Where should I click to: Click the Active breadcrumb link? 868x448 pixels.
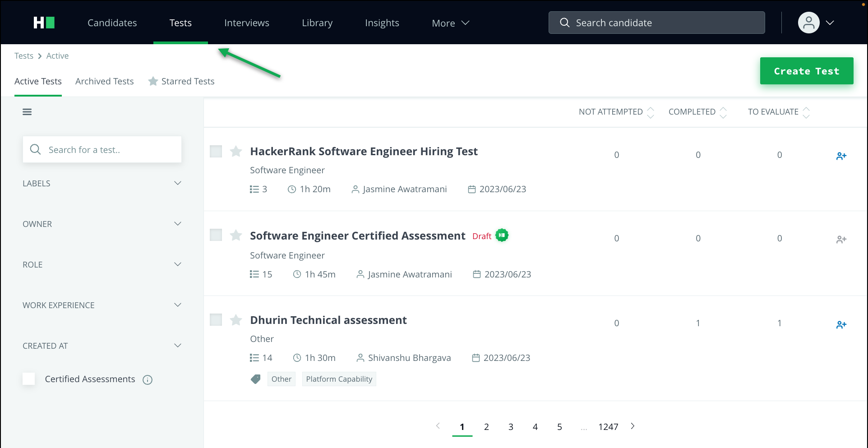(x=58, y=56)
